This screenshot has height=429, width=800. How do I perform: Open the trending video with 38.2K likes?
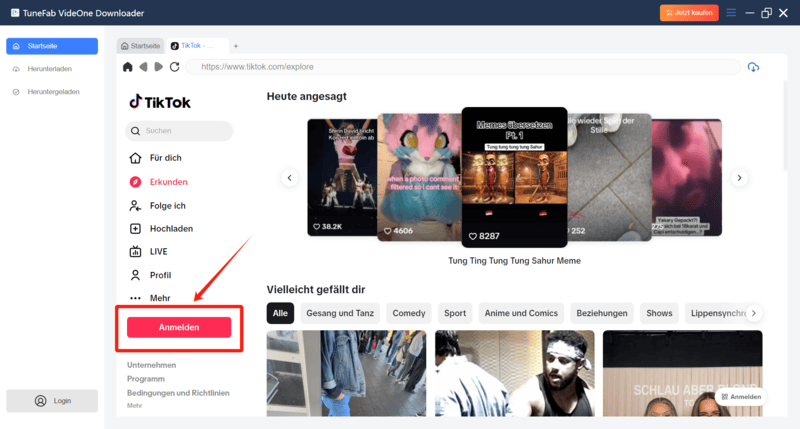tap(342, 178)
